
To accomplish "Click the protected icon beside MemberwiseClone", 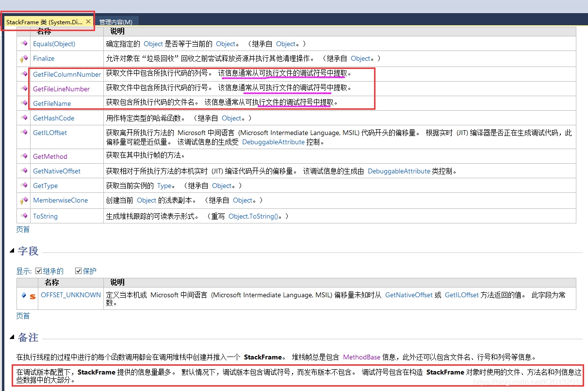I will coord(24,201).
